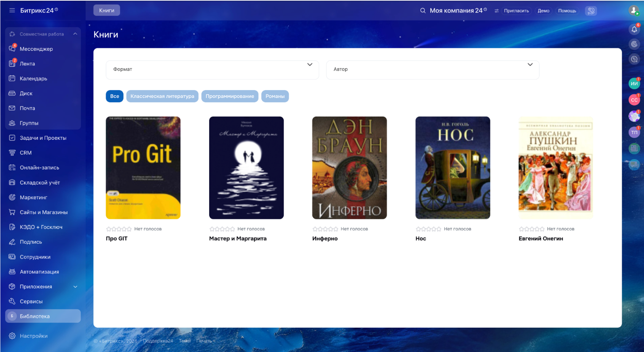Select the Классическая литература filter
The width and height of the screenshot is (644, 352).
point(162,96)
